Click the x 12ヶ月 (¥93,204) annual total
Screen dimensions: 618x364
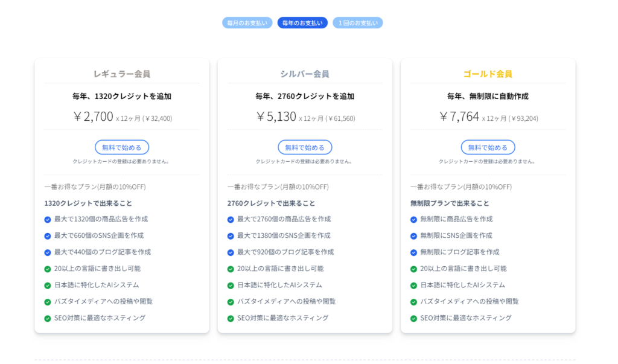click(510, 118)
